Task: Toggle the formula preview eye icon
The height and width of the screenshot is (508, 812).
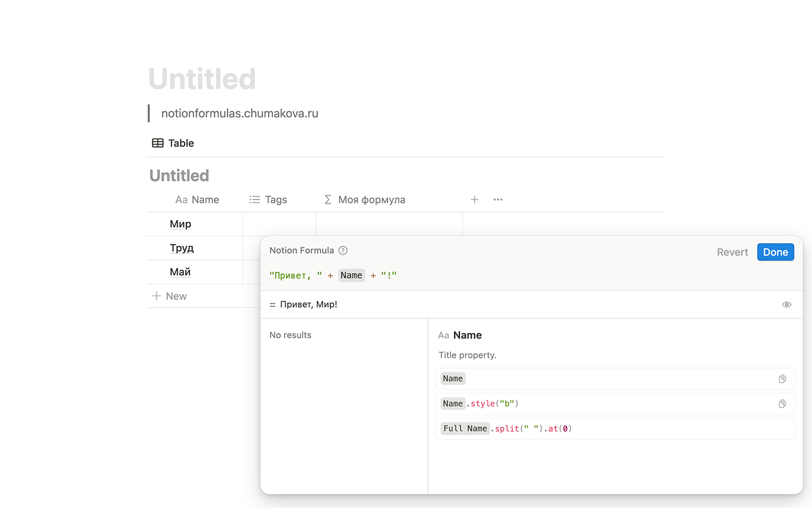Action: pyautogui.click(x=787, y=305)
